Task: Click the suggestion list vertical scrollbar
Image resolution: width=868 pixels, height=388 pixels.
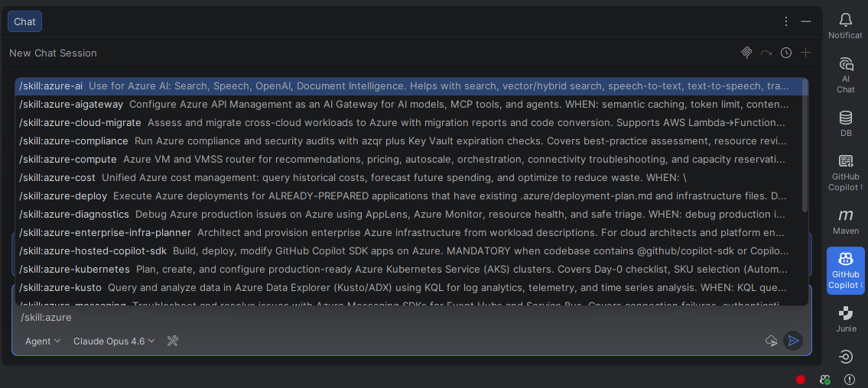Action: click(805, 146)
